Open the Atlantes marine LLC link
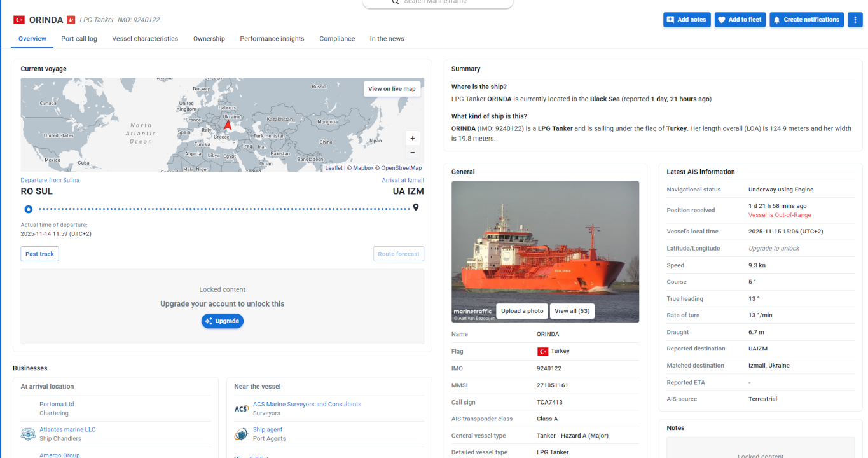Viewport: 868px width, 458px height. 67,429
